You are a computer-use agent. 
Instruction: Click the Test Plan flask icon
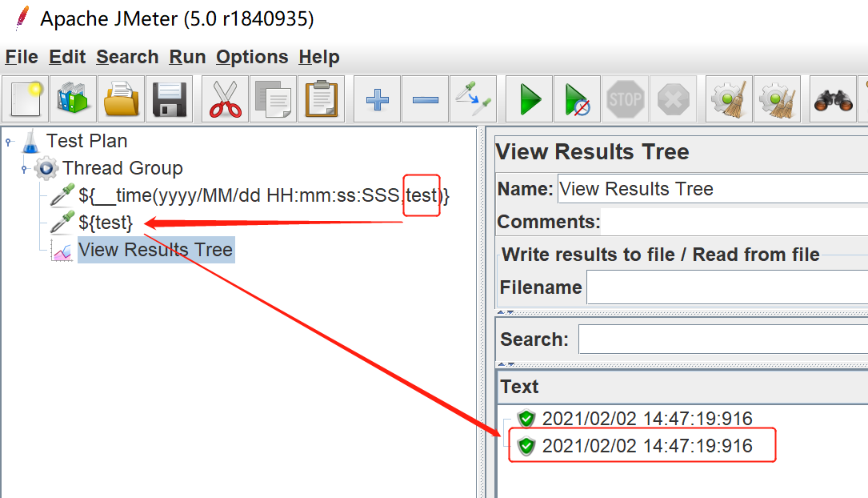coord(30,141)
